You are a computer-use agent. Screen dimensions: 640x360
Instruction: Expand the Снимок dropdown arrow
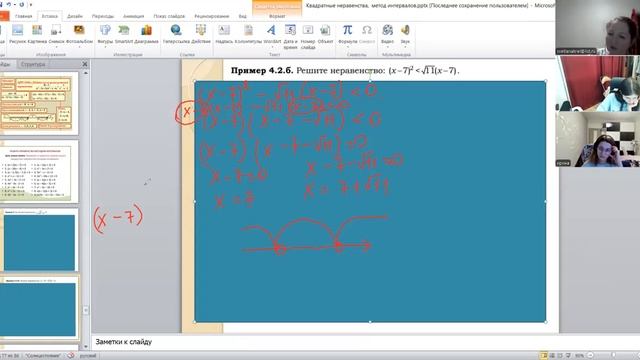pos(56,47)
